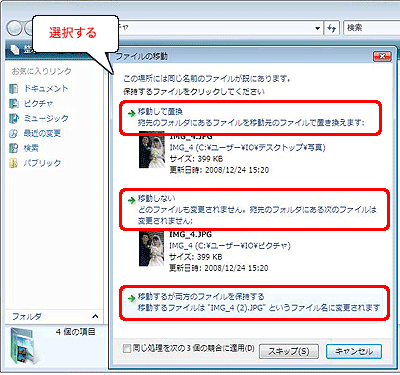Choose 移動するが両方のファイルを保持する option
The width and height of the screenshot is (400, 375).
pos(254,302)
